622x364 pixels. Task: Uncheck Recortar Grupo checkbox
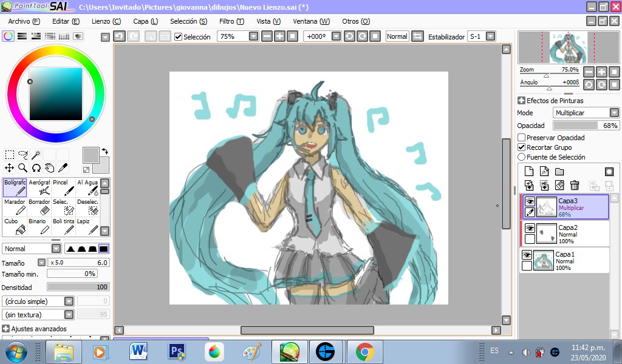pos(522,147)
